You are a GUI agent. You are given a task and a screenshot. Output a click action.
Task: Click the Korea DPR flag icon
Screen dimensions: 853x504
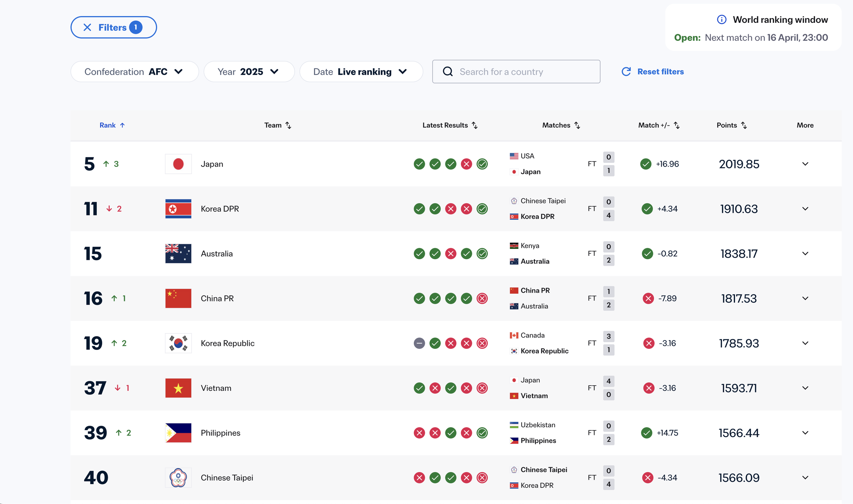click(x=178, y=209)
